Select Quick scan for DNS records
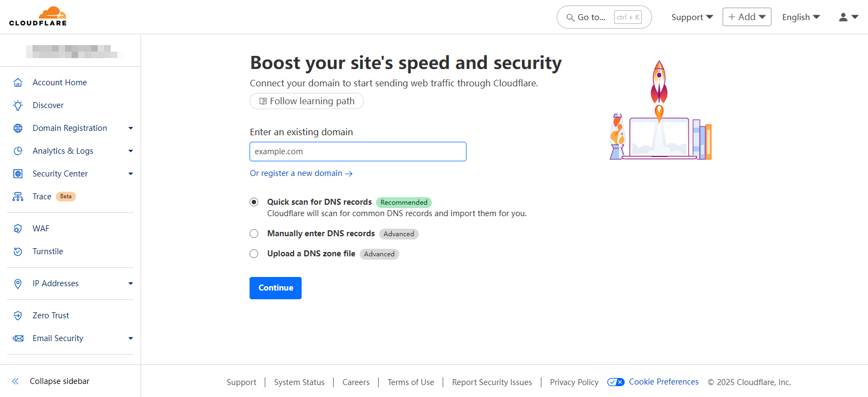 254,202
